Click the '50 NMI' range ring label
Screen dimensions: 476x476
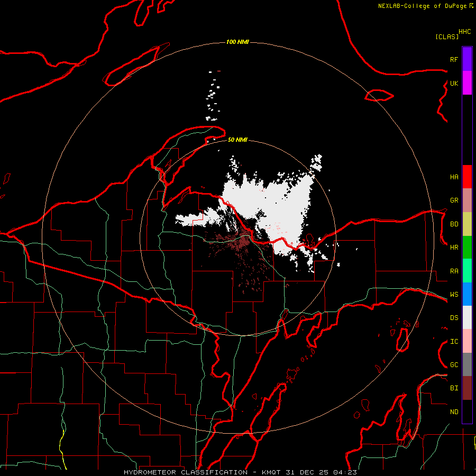click(x=237, y=140)
